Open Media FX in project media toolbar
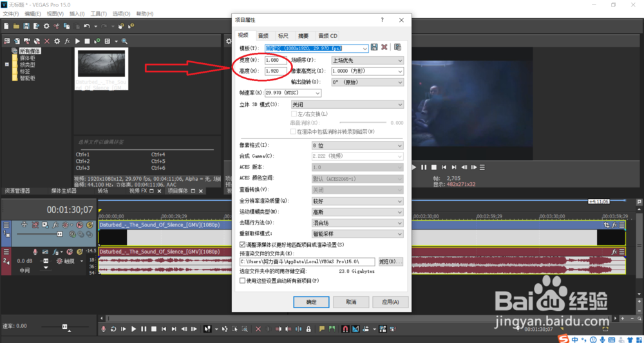Viewport: 644px width, 343px height. click(x=67, y=41)
